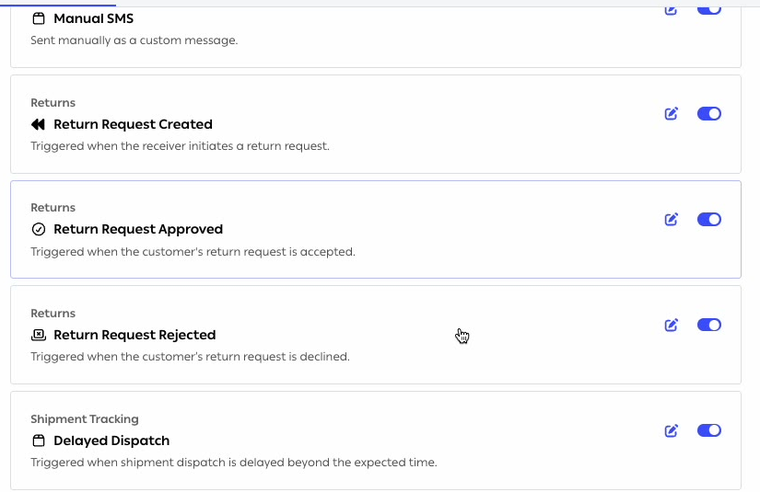Toggle the Manual SMS notification switch
The height and width of the screenshot is (492, 760).
709,10
